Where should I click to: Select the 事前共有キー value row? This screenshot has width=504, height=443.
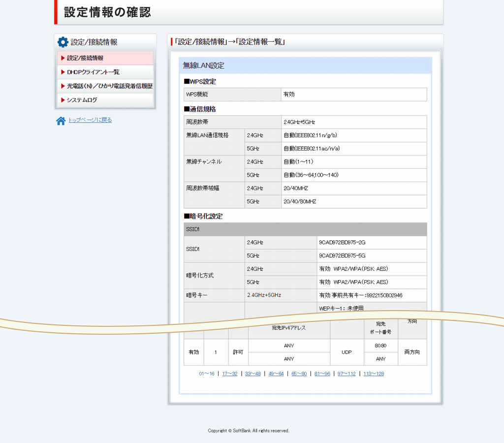click(372, 295)
